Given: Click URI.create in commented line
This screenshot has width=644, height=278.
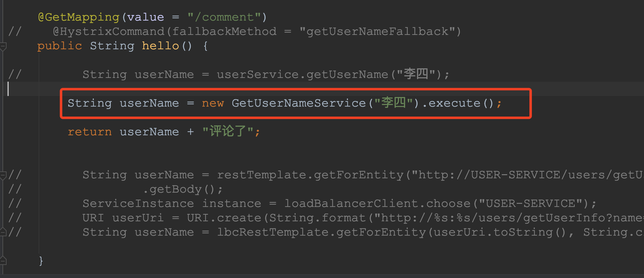Looking at the screenshot, I should point(224,218).
